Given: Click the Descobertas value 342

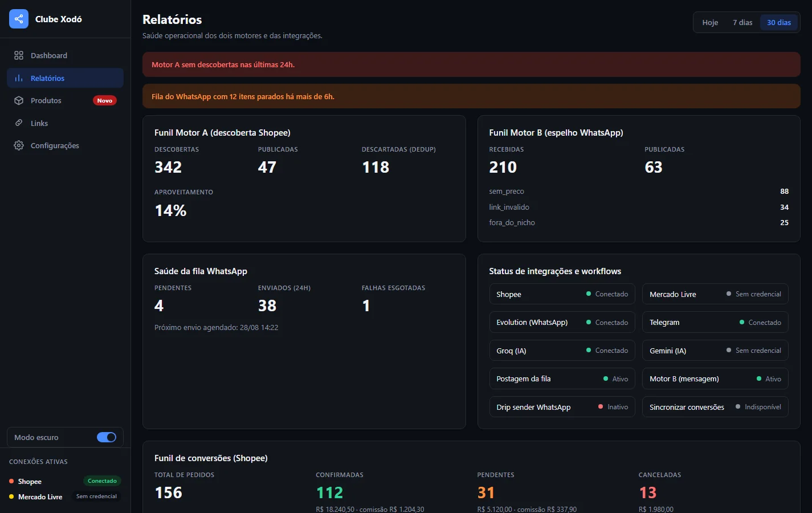Looking at the screenshot, I should coord(168,167).
